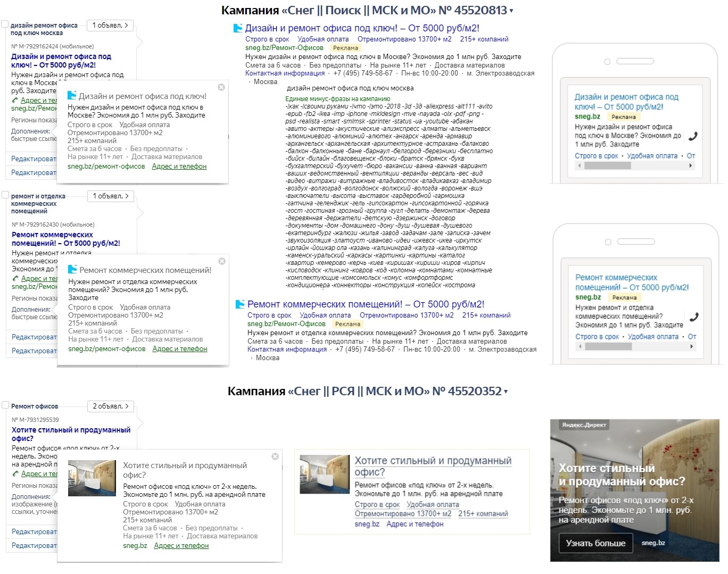This screenshot has width=728, height=574.
Task: Tap the phone call icon in the 'Дизайн и ремонт офиса' mobile preview
Action: point(692,136)
